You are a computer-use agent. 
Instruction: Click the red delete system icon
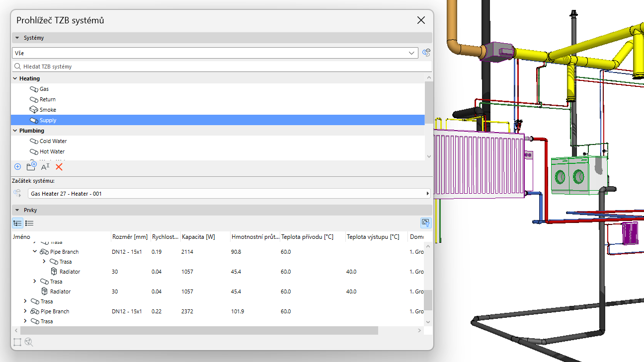click(x=59, y=167)
